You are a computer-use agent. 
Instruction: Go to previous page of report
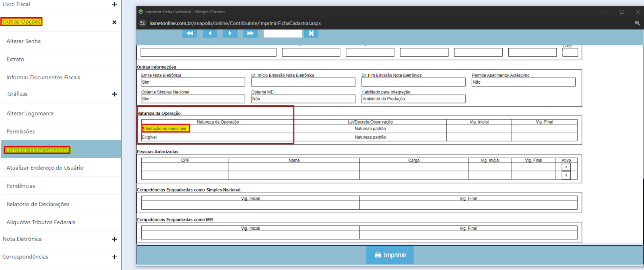[x=210, y=33]
